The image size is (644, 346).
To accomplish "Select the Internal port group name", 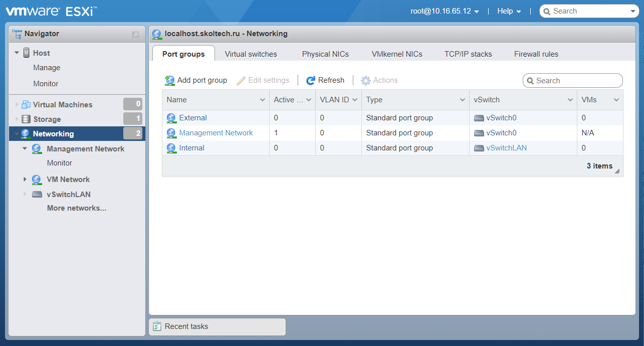I will (192, 148).
